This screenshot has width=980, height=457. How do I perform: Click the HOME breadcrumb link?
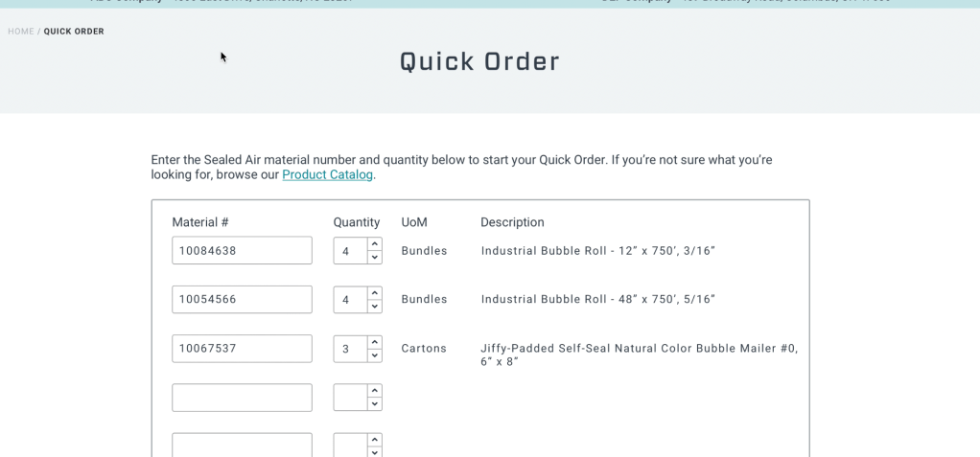tap(20, 32)
